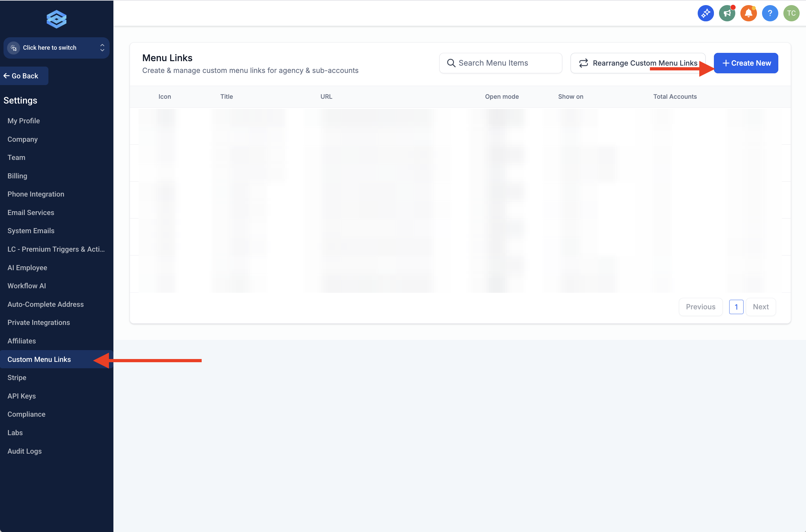
Task: Expand the 'Click here to switch' account selector
Action: point(49,48)
